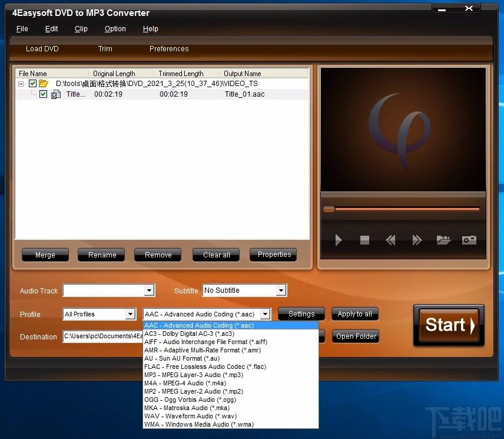Viewport: 504px width, 439px height.
Task: Click the preview video display area
Action: tap(403, 130)
